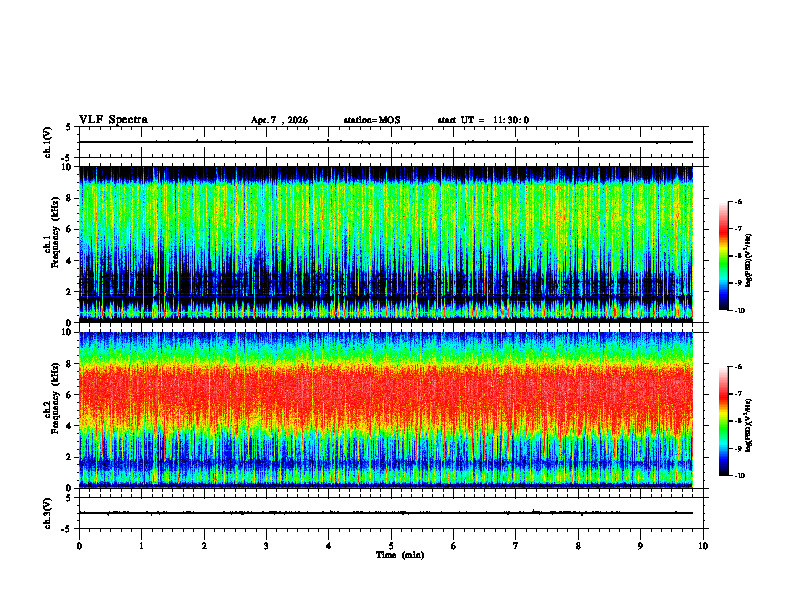Click time axis tick label "9"
Image resolution: width=792 pixels, height=612 pixels.
(x=640, y=546)
